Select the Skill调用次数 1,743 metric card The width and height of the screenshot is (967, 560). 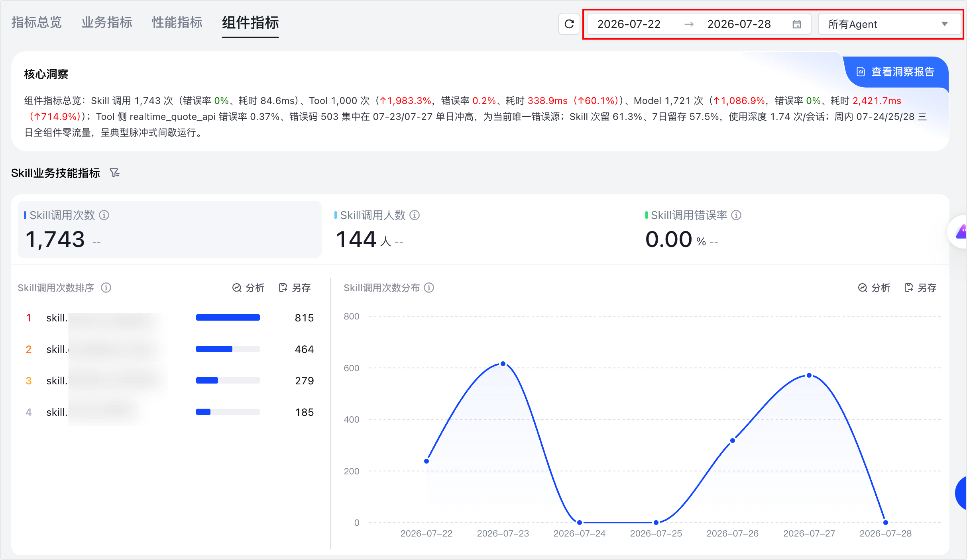coord(169,229)
